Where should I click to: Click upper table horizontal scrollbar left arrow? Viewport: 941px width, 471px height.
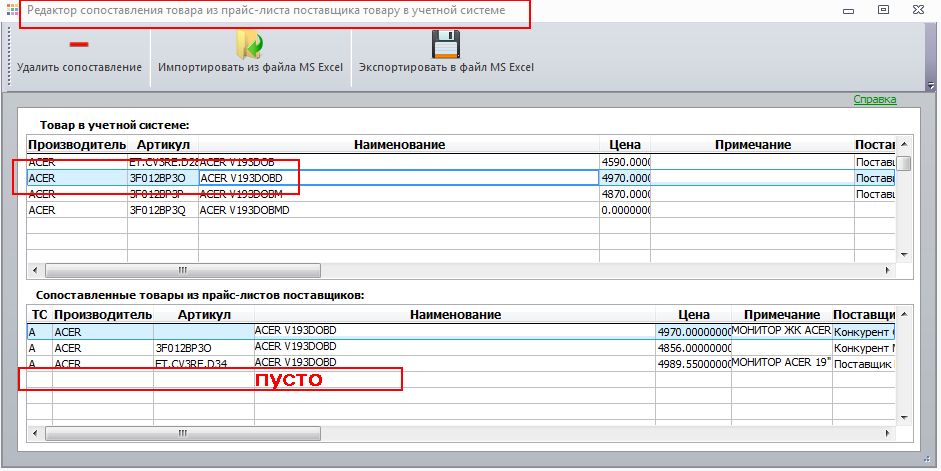[35, 271]
